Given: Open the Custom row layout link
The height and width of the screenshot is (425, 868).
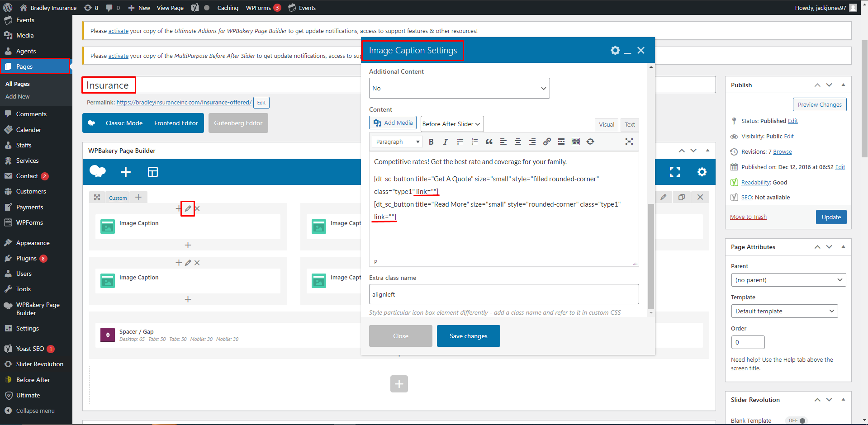Looking at the screenshot, I should [118, 198].
